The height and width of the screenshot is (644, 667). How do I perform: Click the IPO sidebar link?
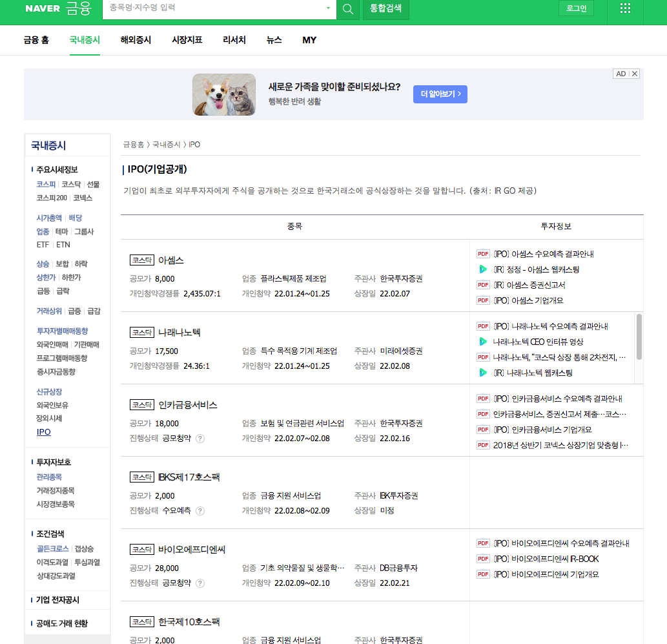(x=43, y=432)
